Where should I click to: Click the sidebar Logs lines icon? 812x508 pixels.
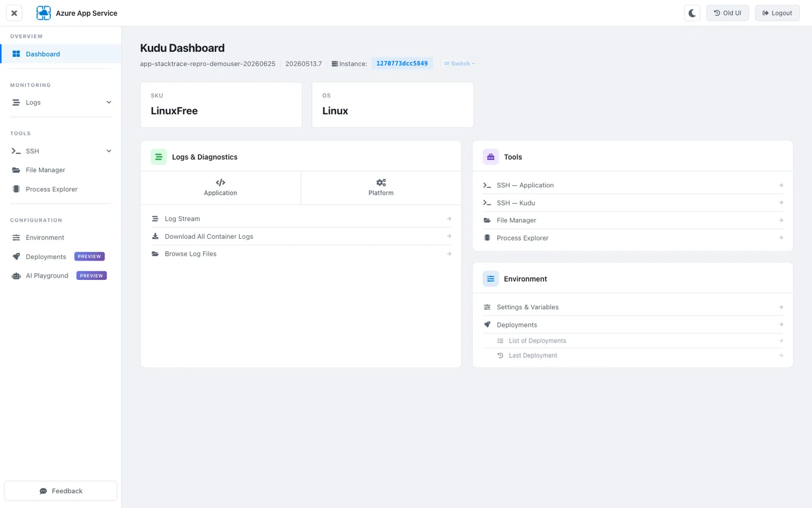pos(16,103)
